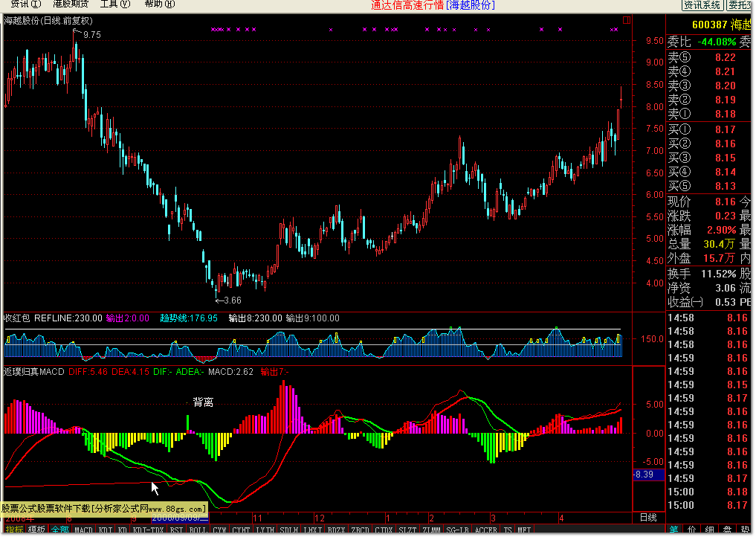Click the 返璞归真MACD indicator title
Viewport: 756px width, 537px height.
[x=33, y=371]
